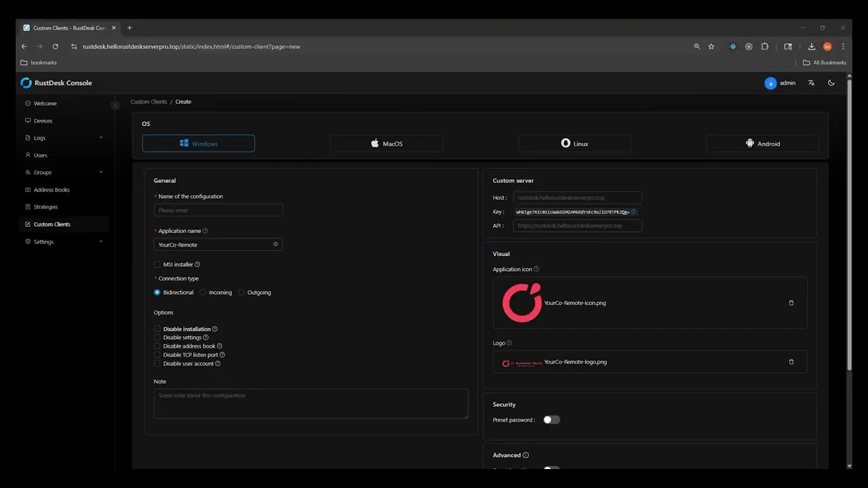Open the Chrome three-dot menu
The width and height of the screenshot is (868, 488).
(843, 47)
